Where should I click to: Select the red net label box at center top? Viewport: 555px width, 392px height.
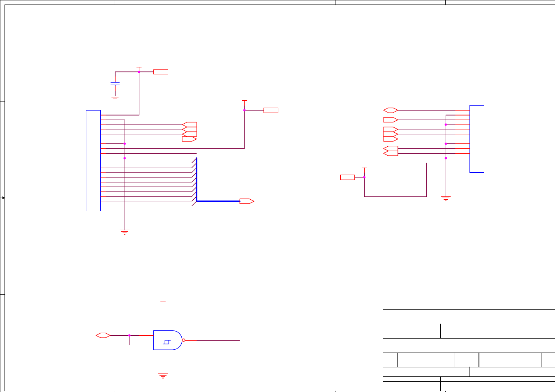[x=271, y=110]
